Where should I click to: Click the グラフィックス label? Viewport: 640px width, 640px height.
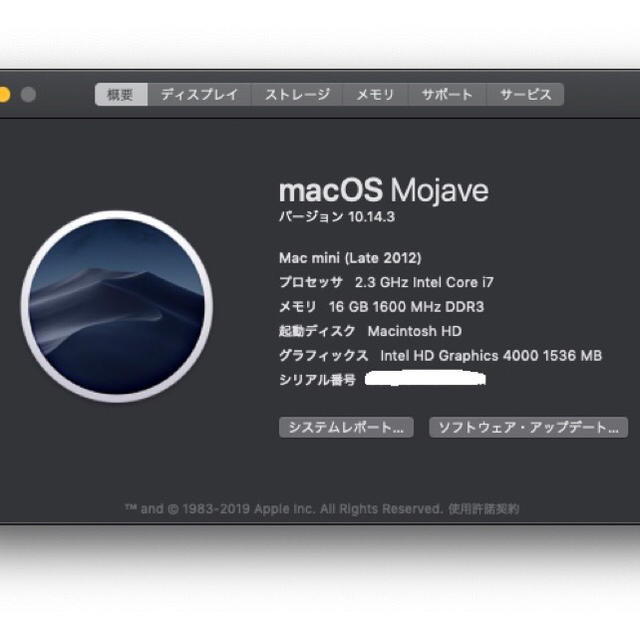pos(324,356)
